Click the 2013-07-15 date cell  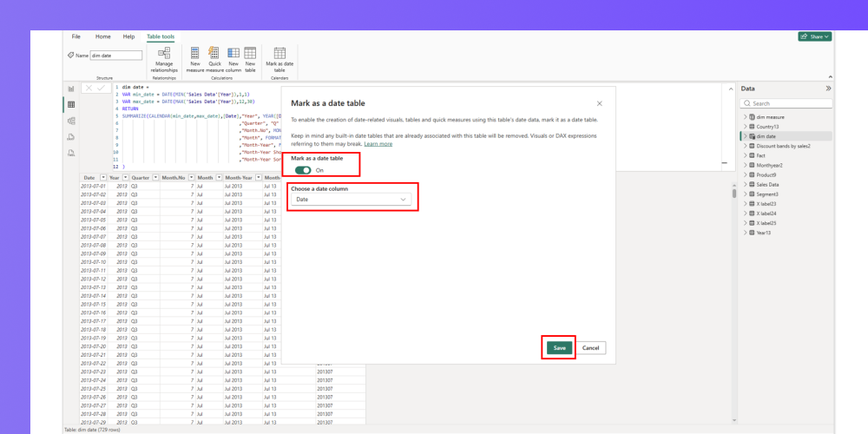pos(93,305)
